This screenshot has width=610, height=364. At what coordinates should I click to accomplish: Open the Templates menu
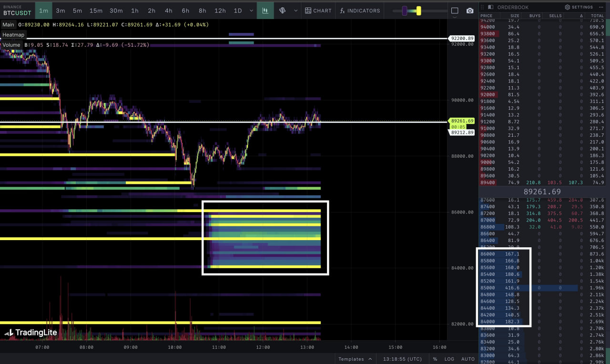[351, 359]
